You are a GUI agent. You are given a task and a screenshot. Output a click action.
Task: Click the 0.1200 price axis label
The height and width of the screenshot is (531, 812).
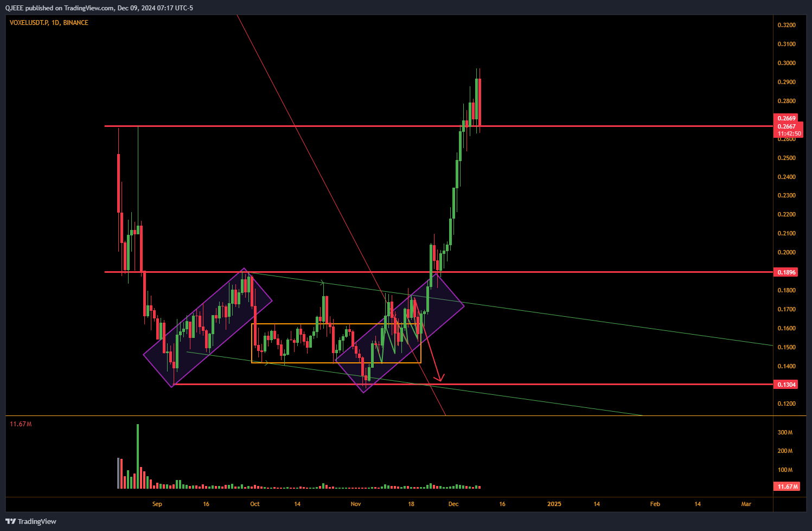787,404
